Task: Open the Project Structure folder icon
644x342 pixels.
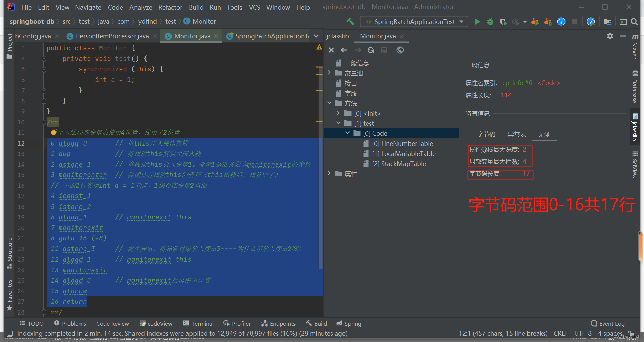Action: 607,22
